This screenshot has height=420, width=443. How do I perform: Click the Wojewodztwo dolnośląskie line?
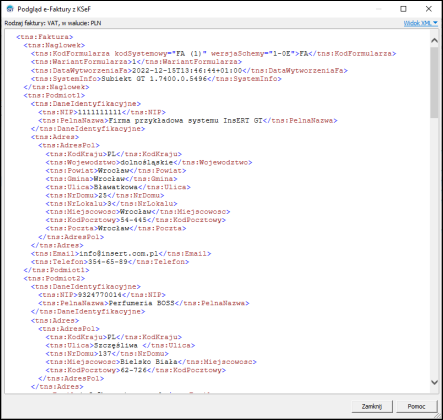tap(149, 162)
